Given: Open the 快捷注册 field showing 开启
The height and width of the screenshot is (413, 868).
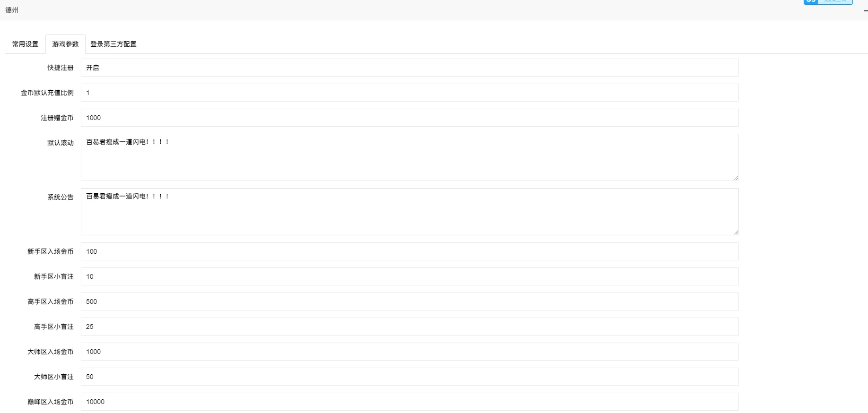Looking at the screenshot, I should coord(409,68).
